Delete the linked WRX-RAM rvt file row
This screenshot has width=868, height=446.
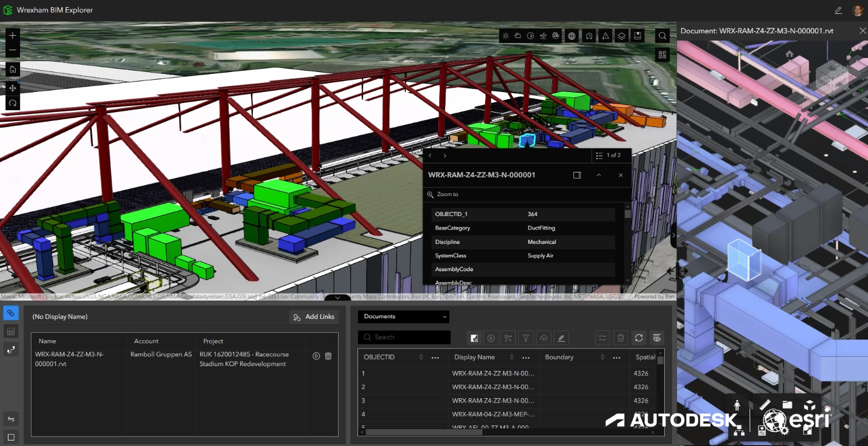point(328,356)
